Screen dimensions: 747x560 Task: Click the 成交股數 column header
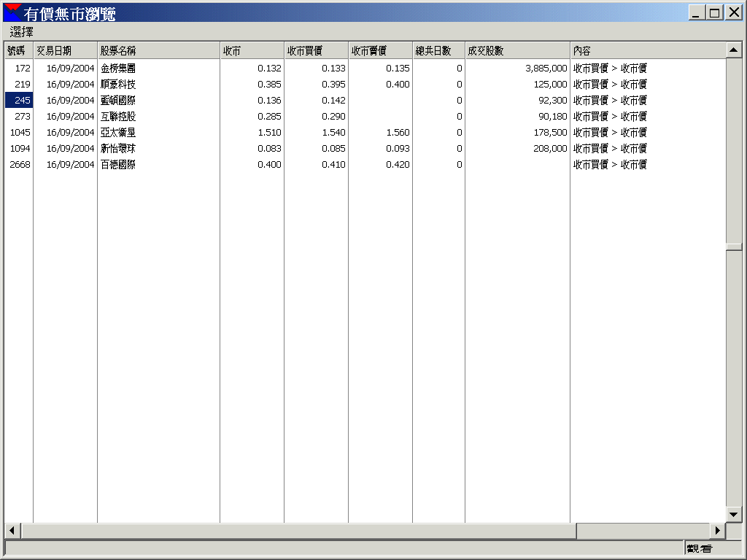[x=518, y=50]
